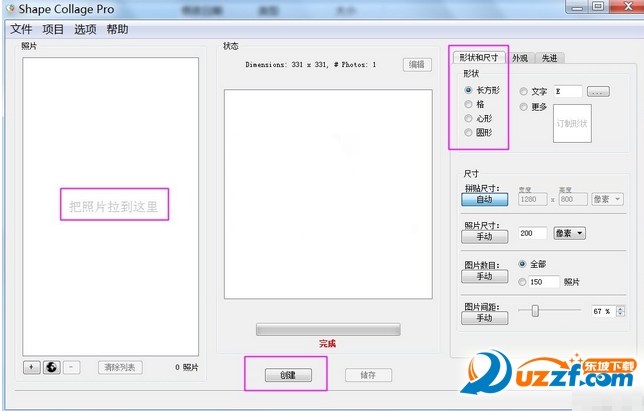Open the 项目 menu
This screenshot has width=644, height=411.
[53, 29]
